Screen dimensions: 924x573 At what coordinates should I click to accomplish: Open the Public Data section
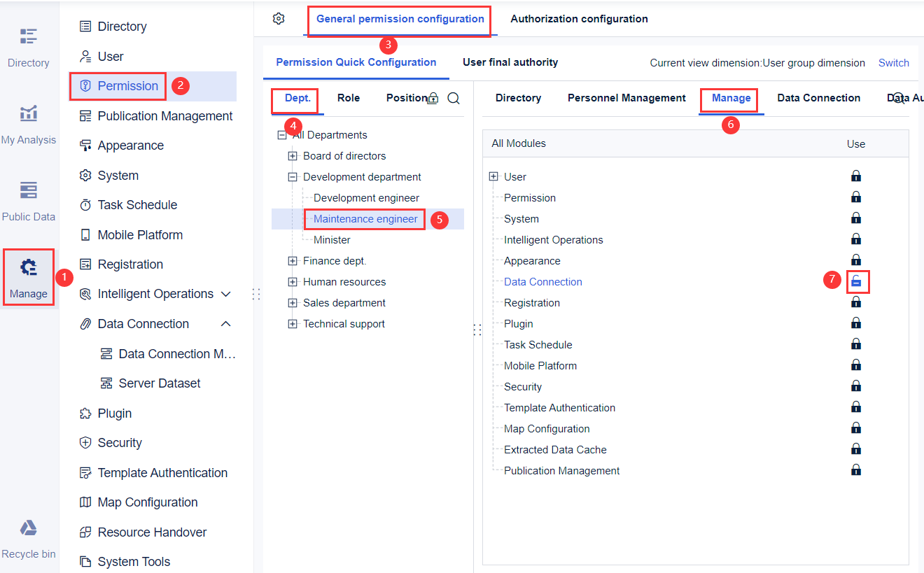pyautogui.click(x=28, y=201)
